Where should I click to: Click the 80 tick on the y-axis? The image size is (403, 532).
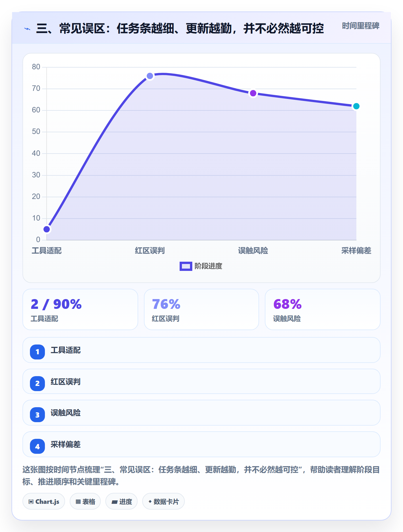[36, 67]
